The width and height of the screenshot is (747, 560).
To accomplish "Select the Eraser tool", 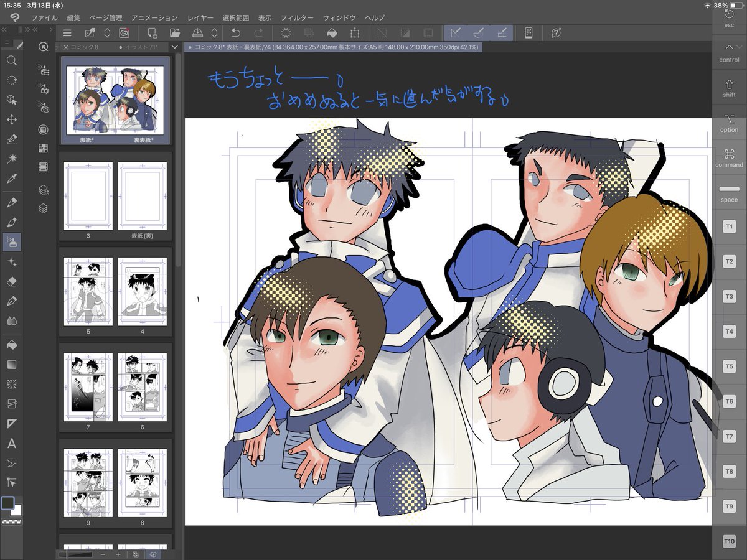I will click(x=11, y=282).
